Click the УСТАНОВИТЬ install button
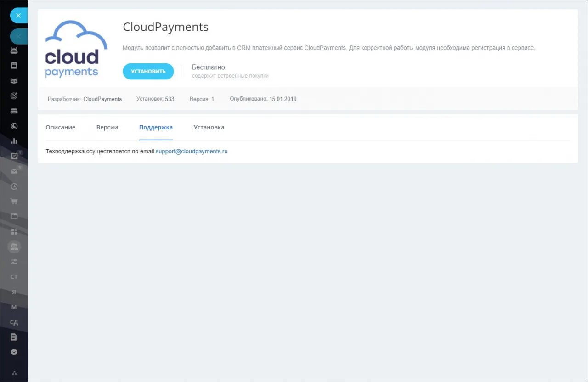The image size is (588, 382). point(148,71)
